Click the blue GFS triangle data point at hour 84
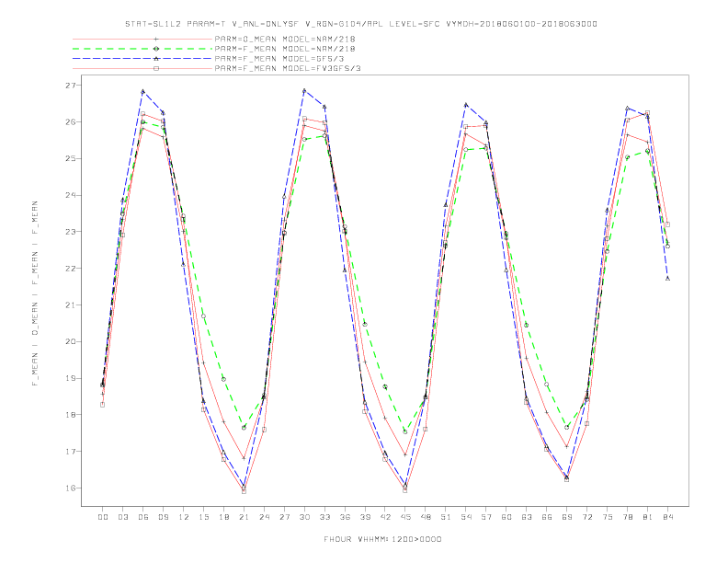Screen dimensions: 728x563 pyautogui.click(x=667, y=279)
